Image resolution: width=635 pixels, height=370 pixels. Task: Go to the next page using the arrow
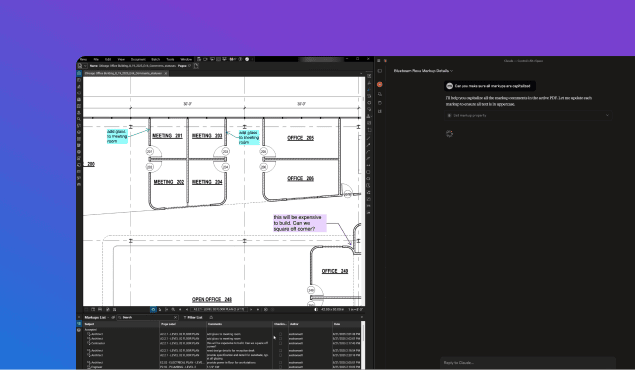point(251,309)
